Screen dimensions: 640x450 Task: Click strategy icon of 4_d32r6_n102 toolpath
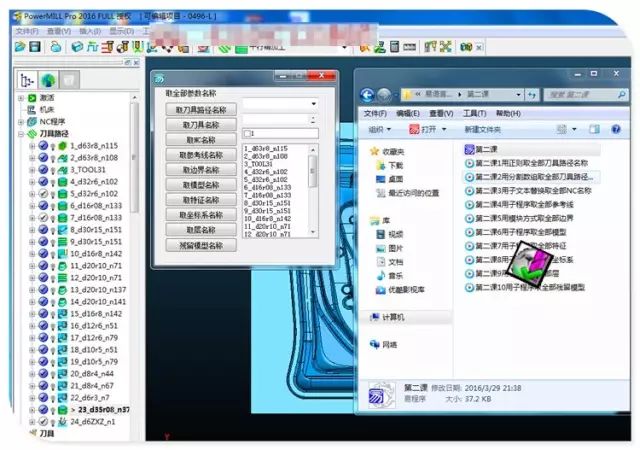(x=62, y=182)
